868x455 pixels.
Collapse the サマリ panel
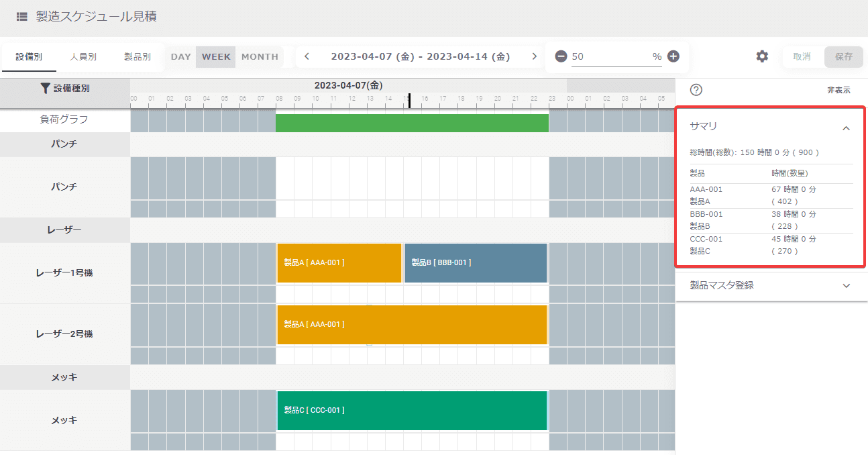pos(847,128)
